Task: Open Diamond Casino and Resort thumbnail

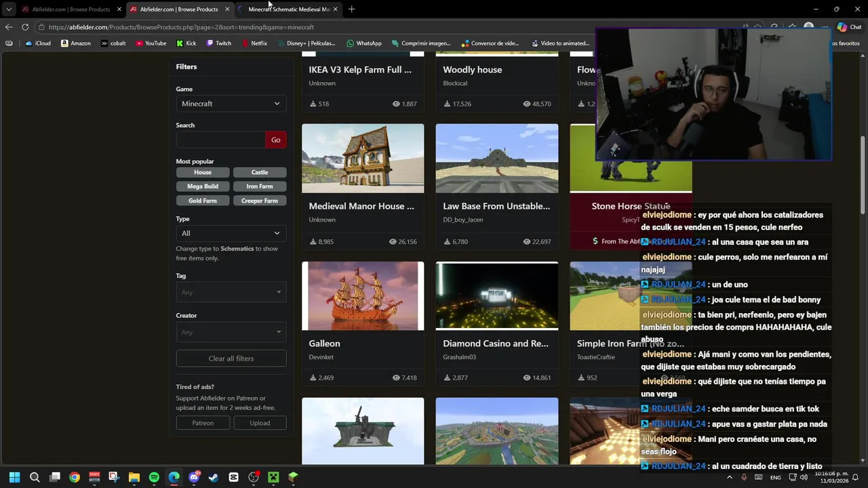Action: click(x=497, y=296)
